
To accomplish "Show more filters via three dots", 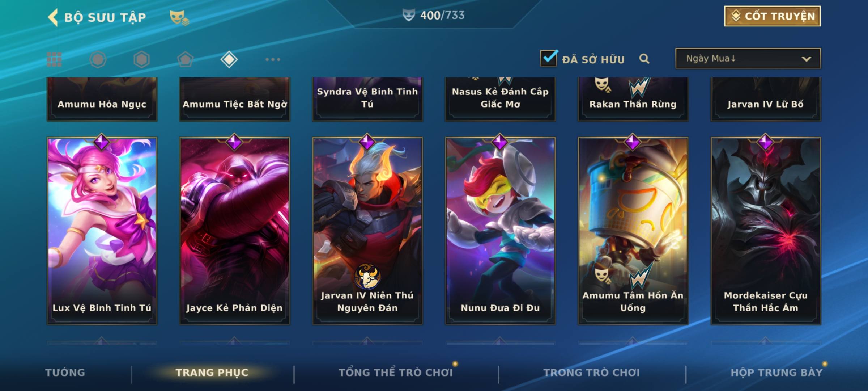I will (x=273, y=59).
